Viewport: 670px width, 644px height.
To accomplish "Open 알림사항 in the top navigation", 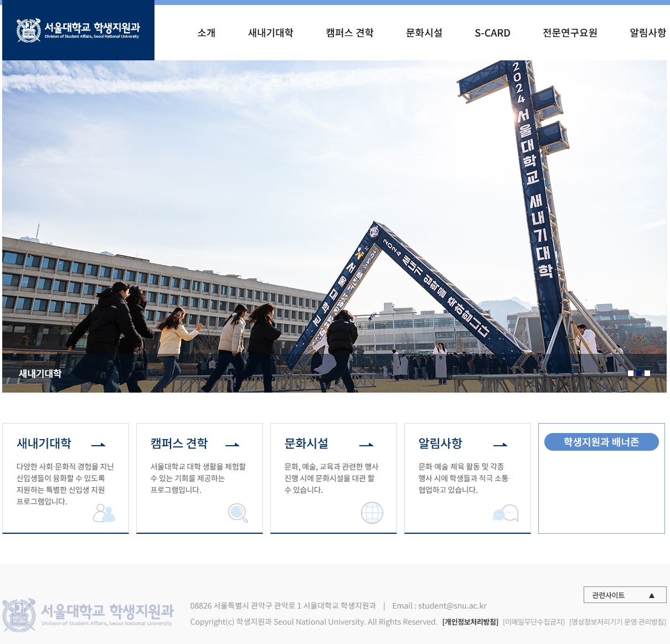I will point(646,33).
